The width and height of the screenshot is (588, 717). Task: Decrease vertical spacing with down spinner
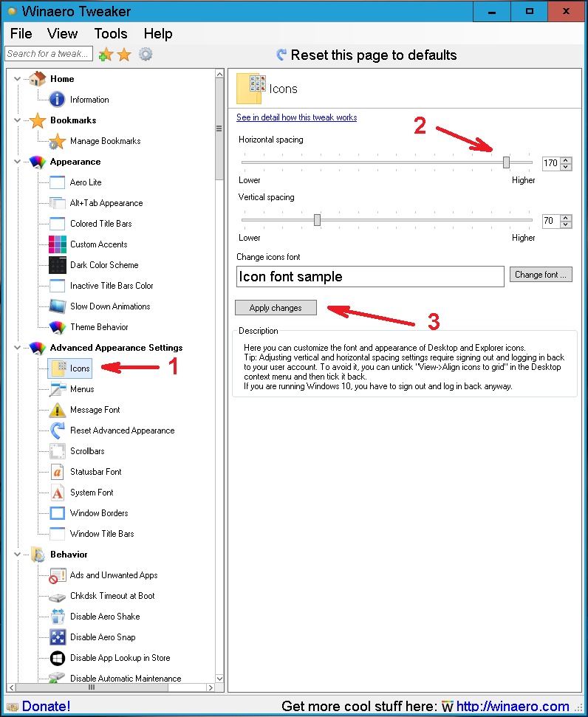(566, 224)
